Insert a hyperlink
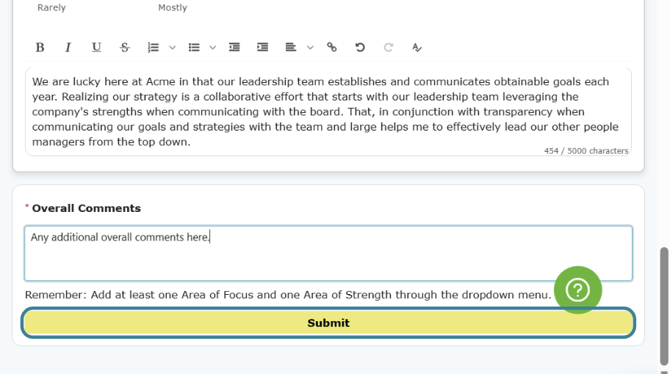 pyautogui.click(x=332, y=47)
